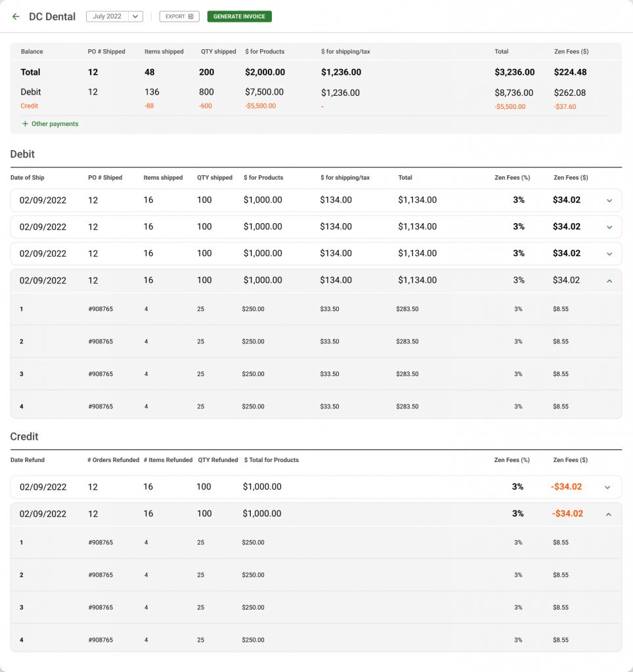Select Credit sub-row 4 PO #908765
Image resolution: width=633 pixels, height=672 pixels.
tap(100, 640)
